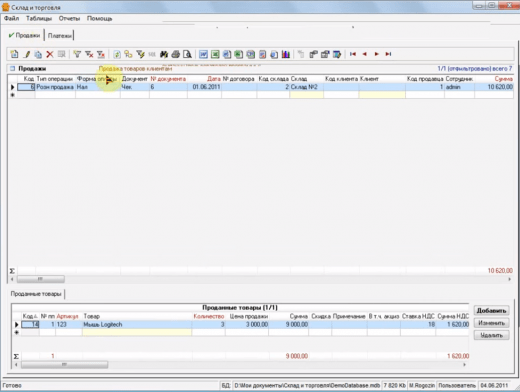Select the Проданные товары tab
Screen dimensions: 520x392
[x=36, y=294]
